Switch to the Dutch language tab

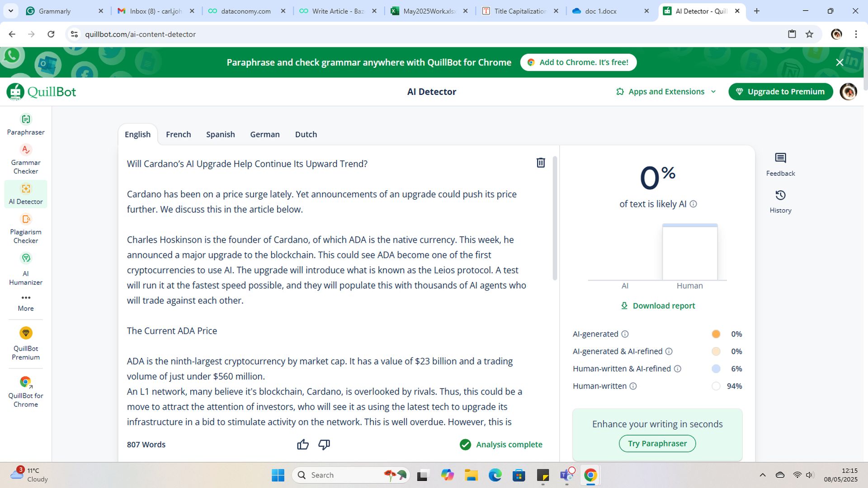(x=306, y=135)
